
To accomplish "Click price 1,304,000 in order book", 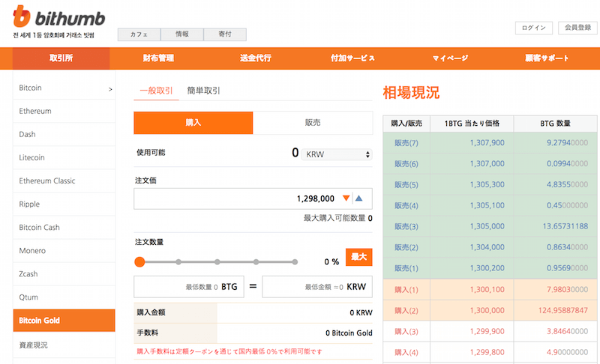I will (x=487, y=247).
